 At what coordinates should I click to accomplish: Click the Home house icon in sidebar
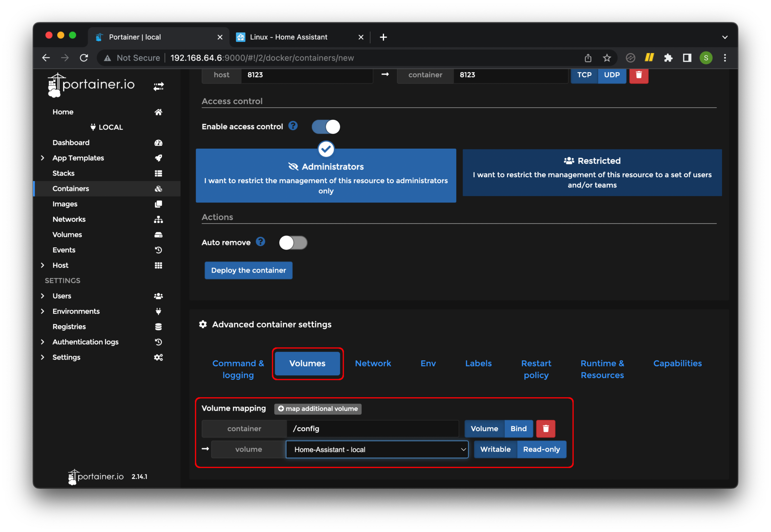158,112
